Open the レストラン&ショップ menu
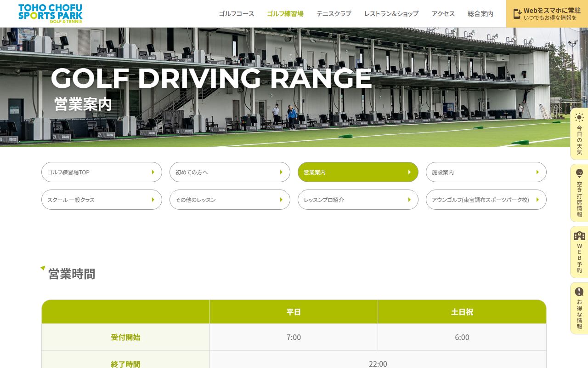 pyautogui.click(x=391, y=14)
